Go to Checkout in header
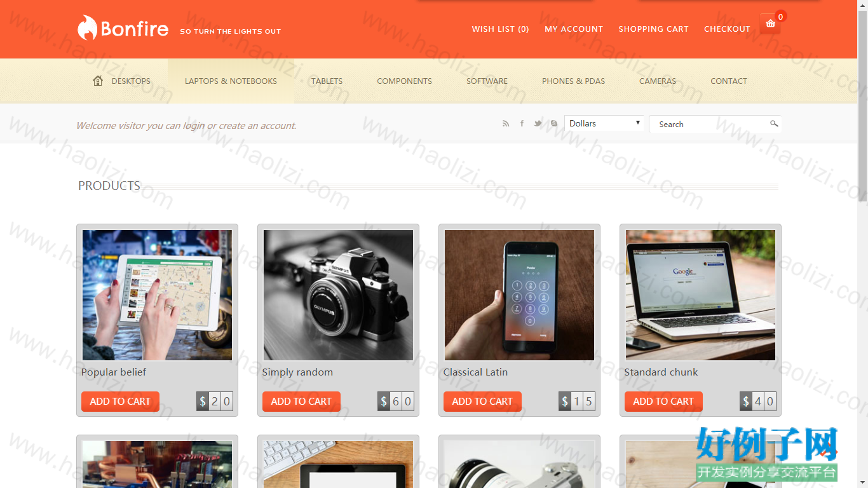868x488 pixels. pos(727,29)
